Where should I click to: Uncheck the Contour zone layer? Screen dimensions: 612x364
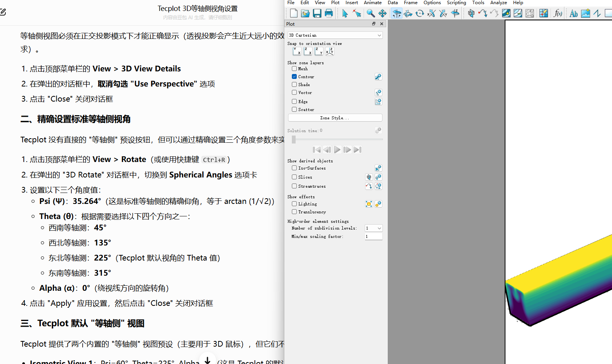tap(294, 77)
